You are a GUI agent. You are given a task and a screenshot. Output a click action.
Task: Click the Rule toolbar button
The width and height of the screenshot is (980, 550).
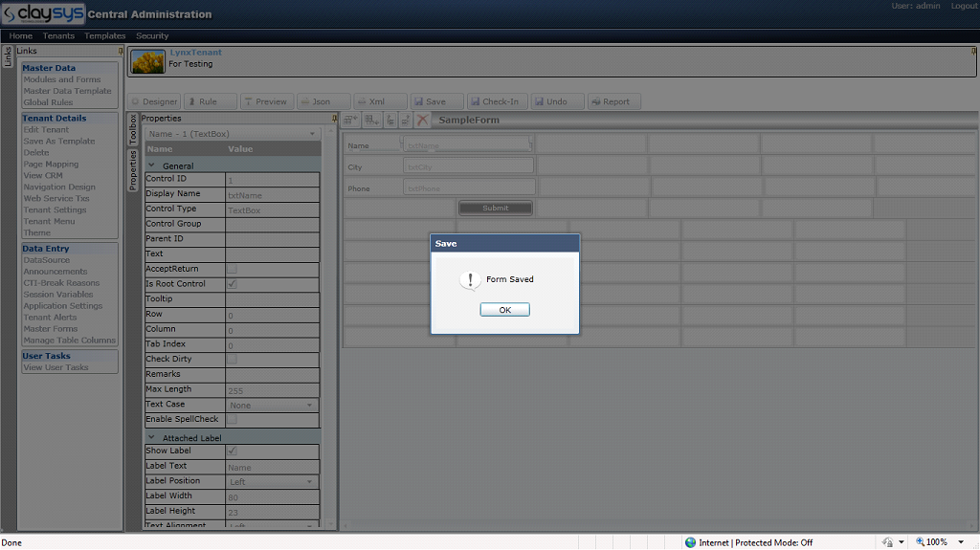pos(211,101)
